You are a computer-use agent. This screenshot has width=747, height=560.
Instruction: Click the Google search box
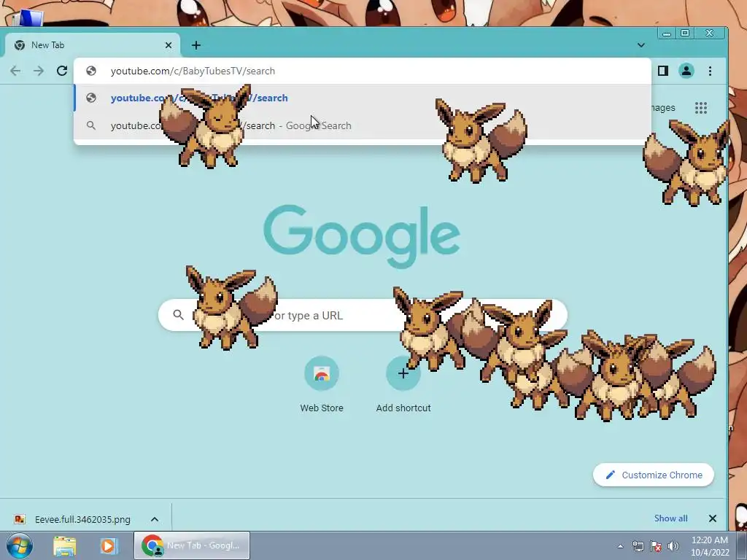pyautogui.click(x=363, y=315)
